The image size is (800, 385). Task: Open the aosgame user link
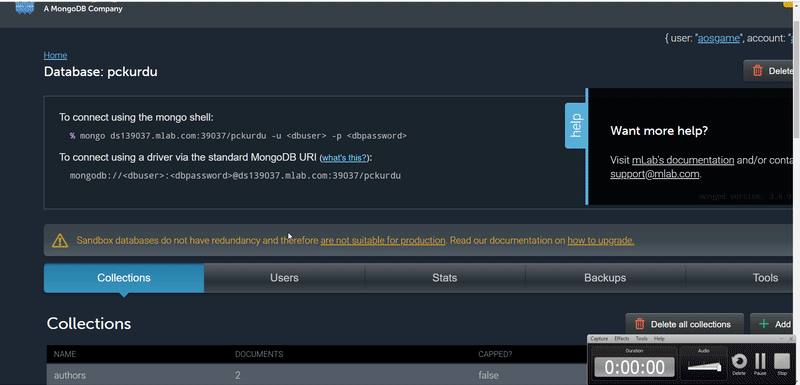719,38
